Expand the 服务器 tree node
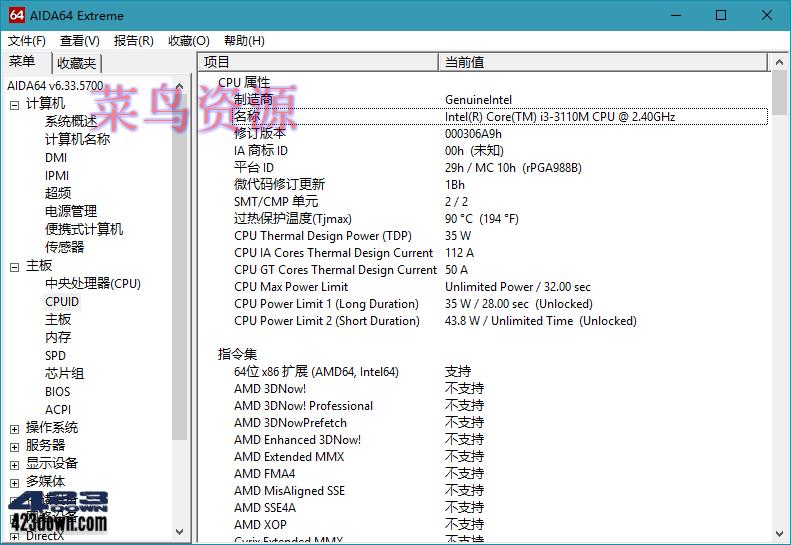 14,447
